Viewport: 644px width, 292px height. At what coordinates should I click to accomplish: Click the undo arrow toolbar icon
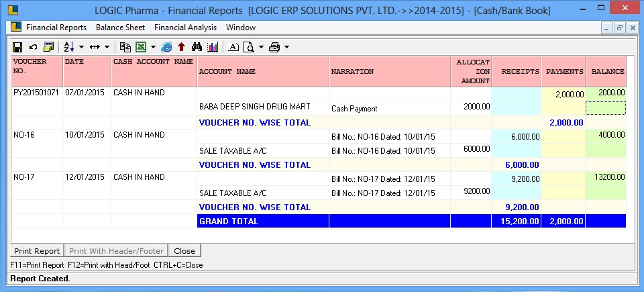tap(34, 47)
